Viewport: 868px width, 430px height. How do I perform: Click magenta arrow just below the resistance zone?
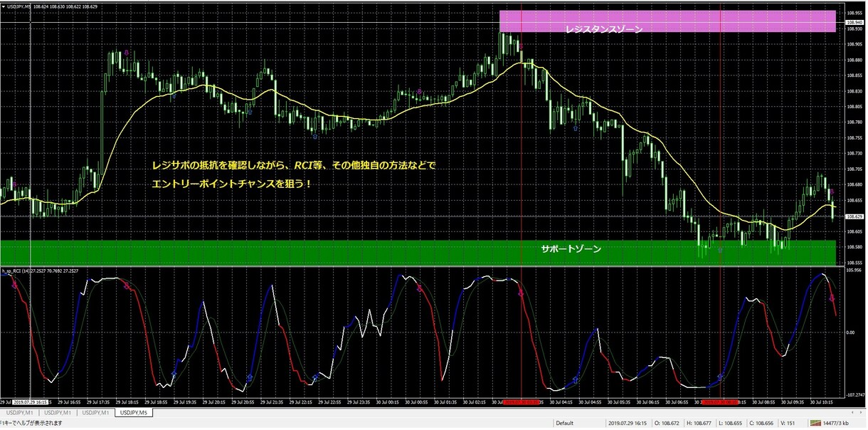coord(520,47)
